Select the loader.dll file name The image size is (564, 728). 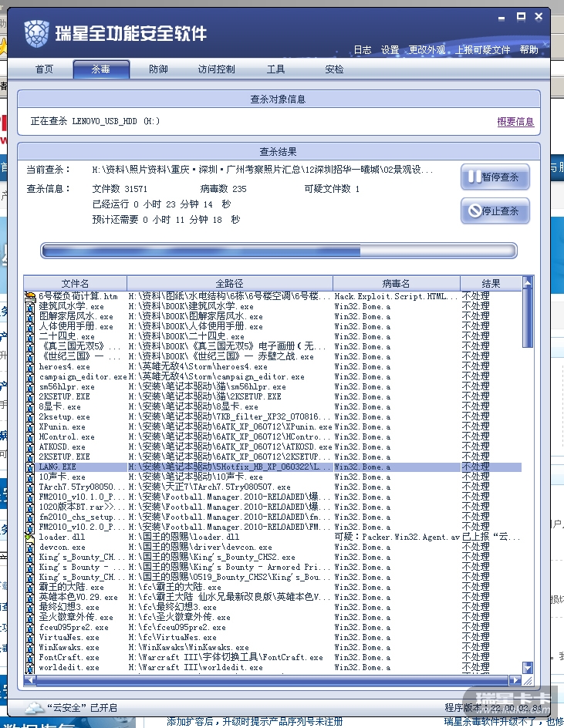pos(62,538)
